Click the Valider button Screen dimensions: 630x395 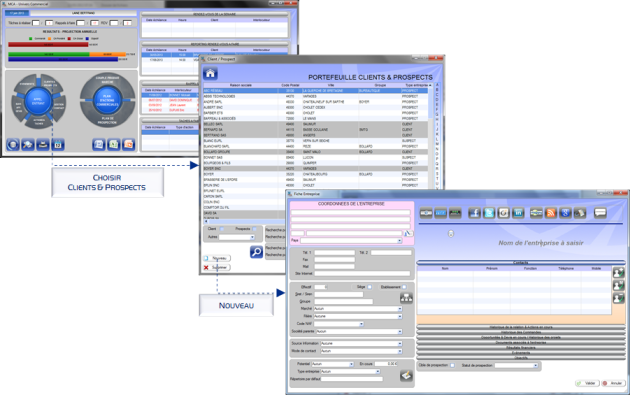click(587, 383)
